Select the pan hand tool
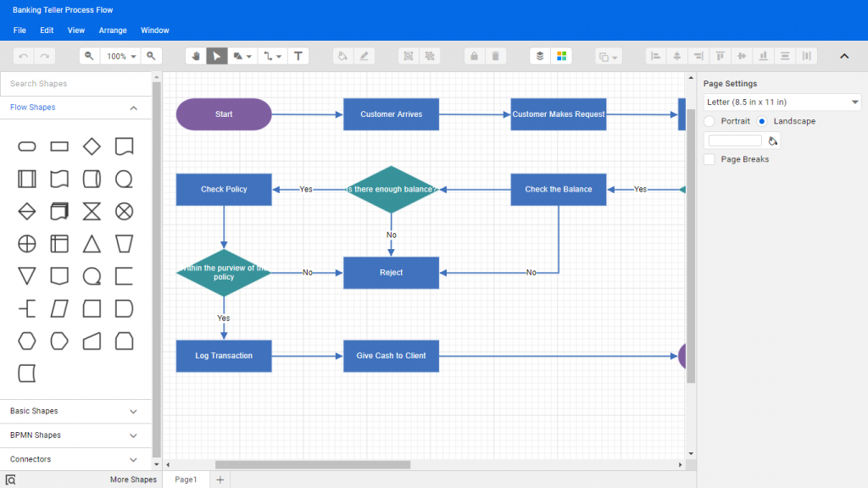 (197, 56)
